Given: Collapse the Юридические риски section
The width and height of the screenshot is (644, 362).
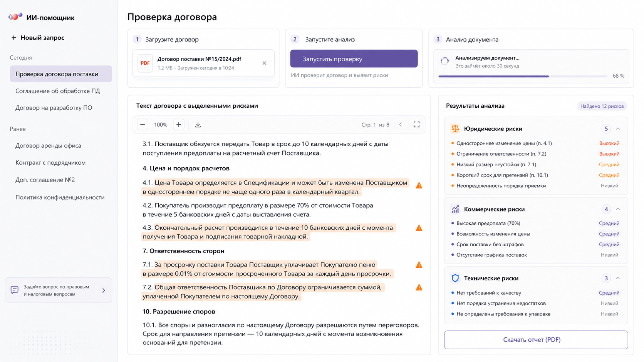Looking at the screenshot, I should (618, 128).
